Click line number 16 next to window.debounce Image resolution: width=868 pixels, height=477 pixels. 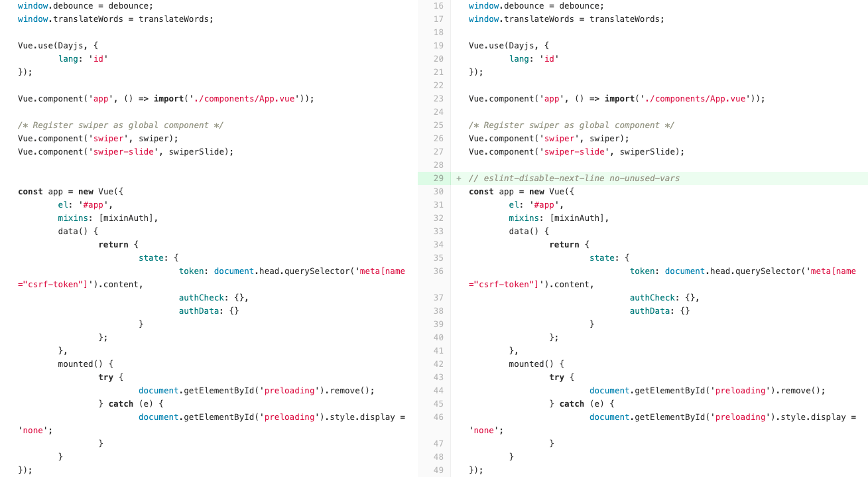pos(437,5)
